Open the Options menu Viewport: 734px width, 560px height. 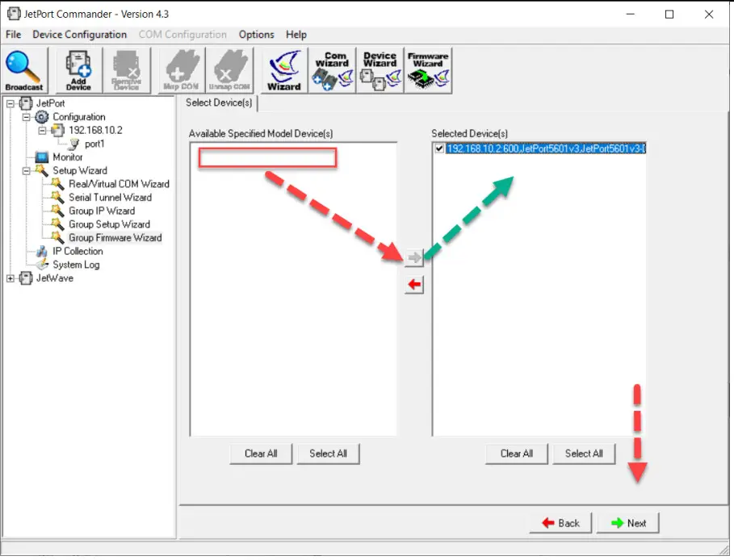click(x=257, y=35)
